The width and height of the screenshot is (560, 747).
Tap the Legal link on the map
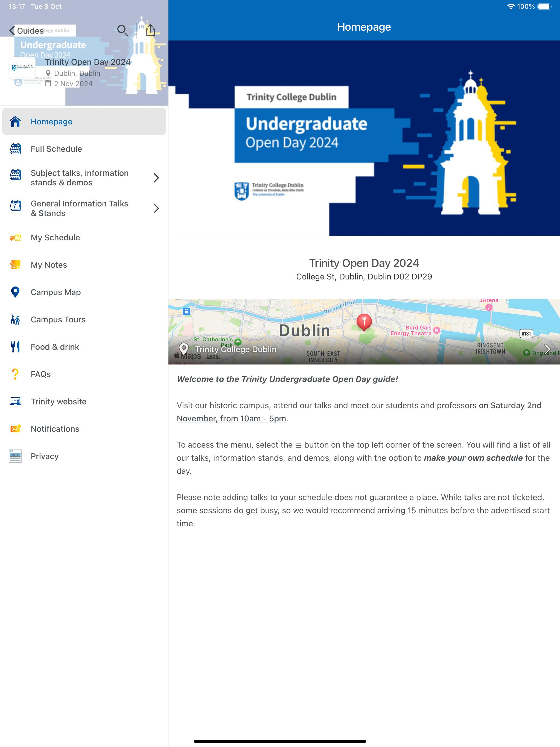(x=213, y=356)
